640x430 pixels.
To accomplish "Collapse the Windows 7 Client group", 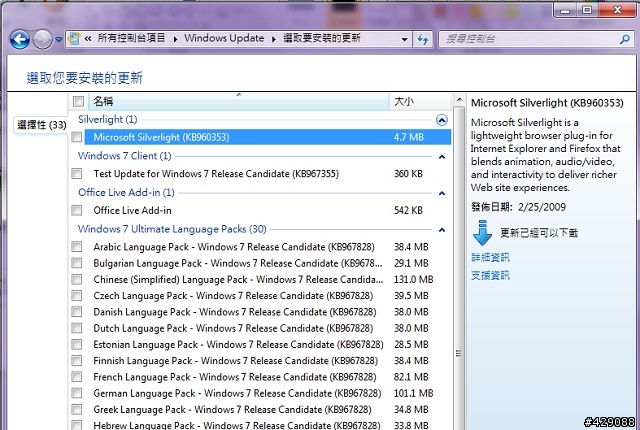I will coord(442,157).
